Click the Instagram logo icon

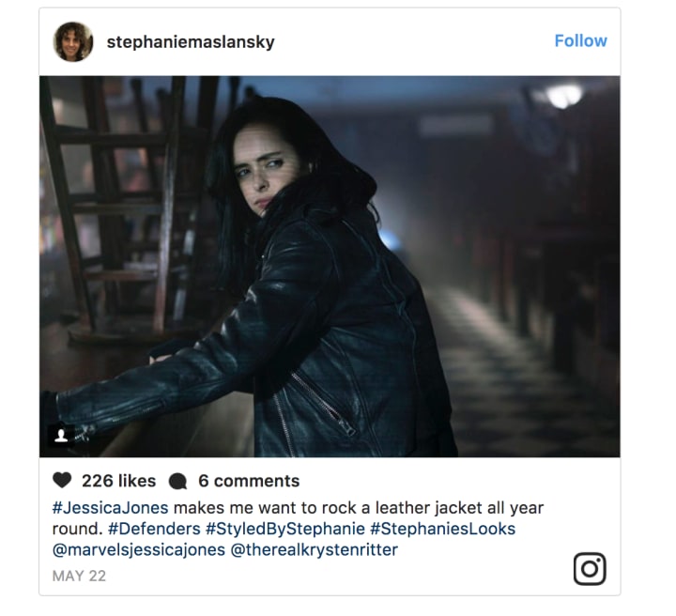[x=590, y=569]
